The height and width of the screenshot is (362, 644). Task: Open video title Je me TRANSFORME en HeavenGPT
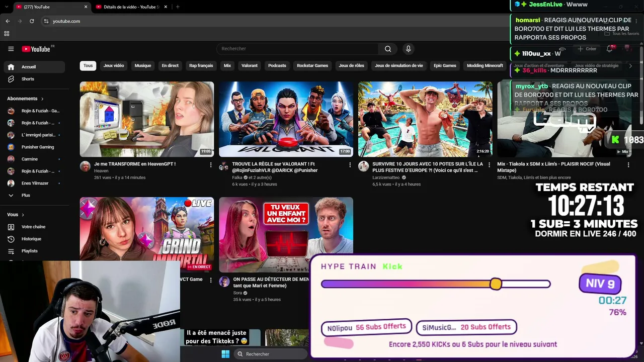coord(135,164)
